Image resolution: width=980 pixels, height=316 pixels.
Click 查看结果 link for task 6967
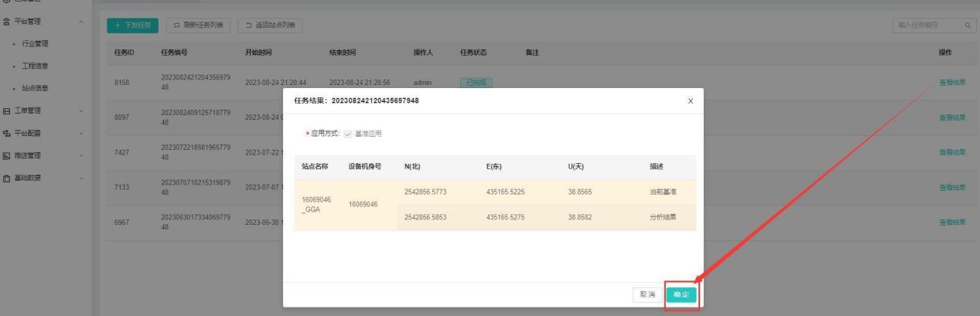951,222
